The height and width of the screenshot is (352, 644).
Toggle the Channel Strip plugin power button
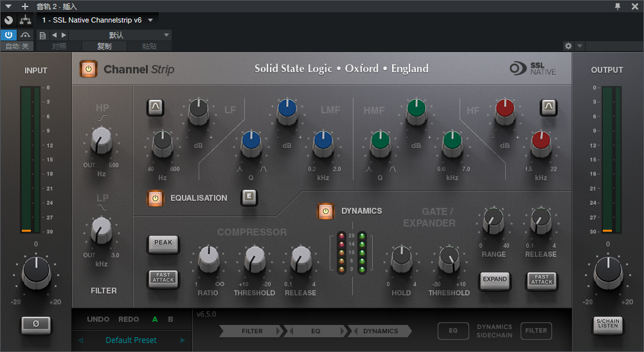(88, 69)
